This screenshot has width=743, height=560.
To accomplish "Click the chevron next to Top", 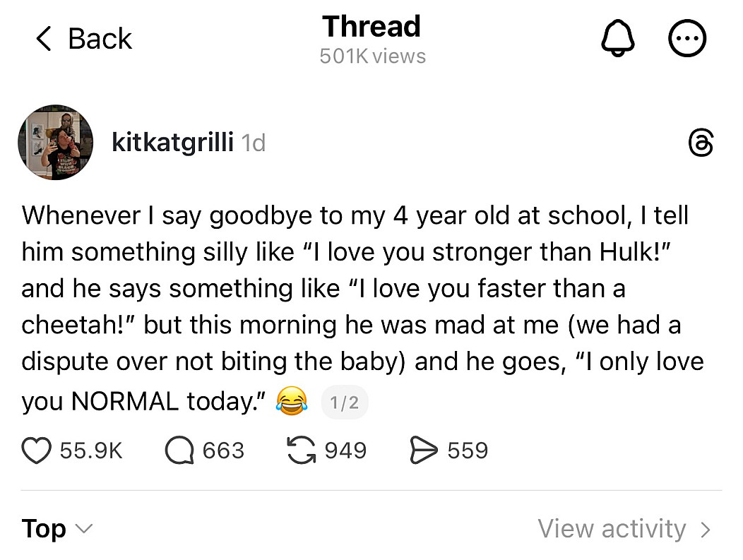I will 83,529.
